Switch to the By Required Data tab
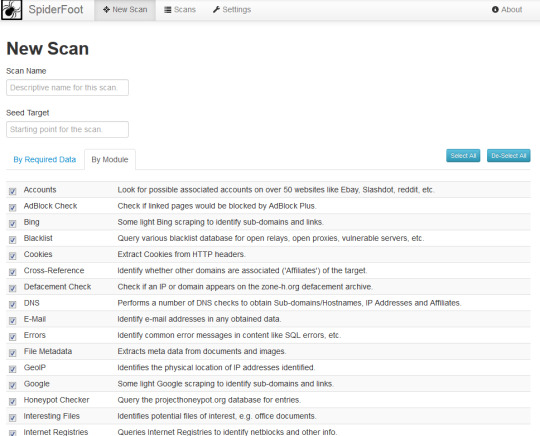The height and width of the screenshot is (436, 540). 45,159
